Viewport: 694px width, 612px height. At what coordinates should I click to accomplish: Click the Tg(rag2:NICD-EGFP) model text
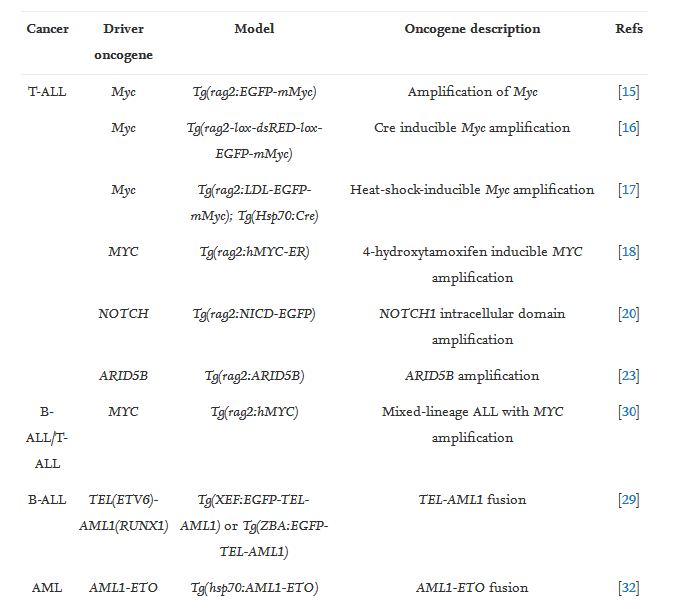coord(254,314)
